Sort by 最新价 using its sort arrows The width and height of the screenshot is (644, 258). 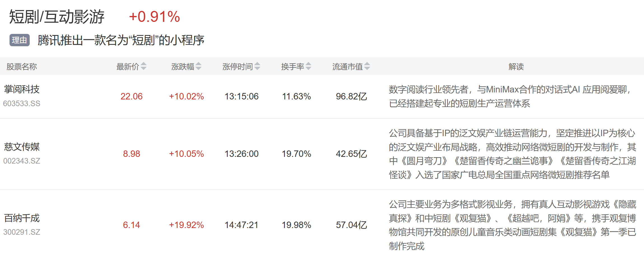pyautogui.click(x=143, y=66)
